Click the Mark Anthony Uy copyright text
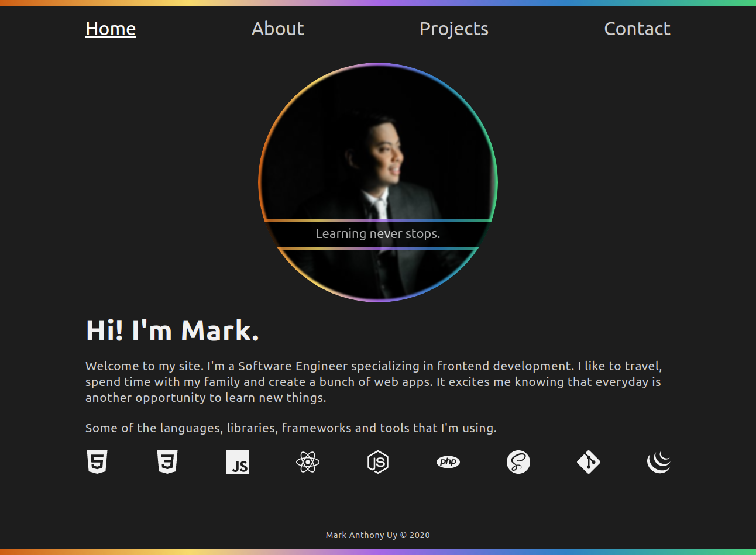This screenshot has width=756, height=555. (x=377, y=535)
